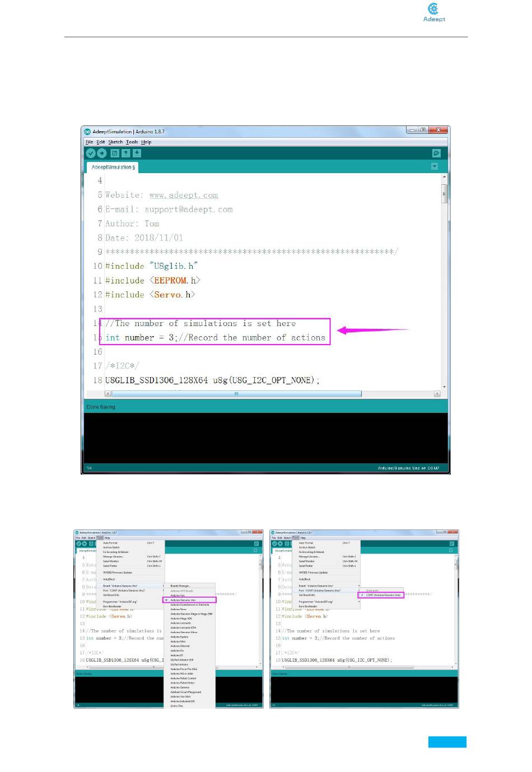Click the Verify checkmark icon in large Arduino window

coord(91,153)
